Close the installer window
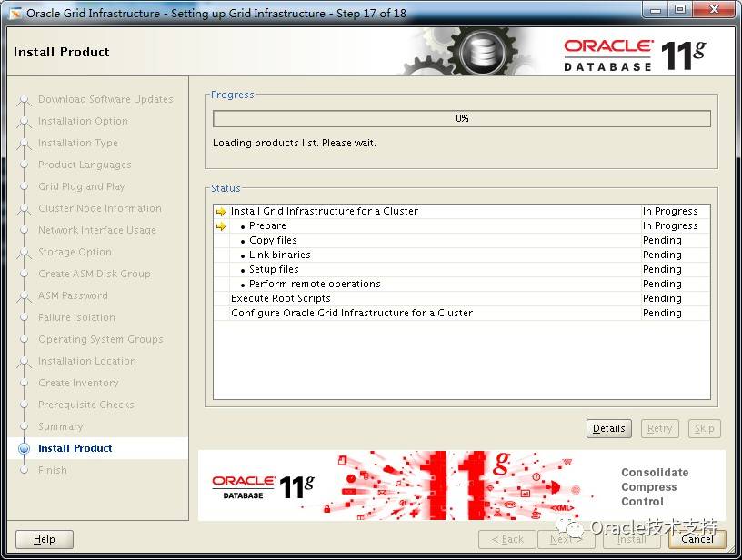 714,9
